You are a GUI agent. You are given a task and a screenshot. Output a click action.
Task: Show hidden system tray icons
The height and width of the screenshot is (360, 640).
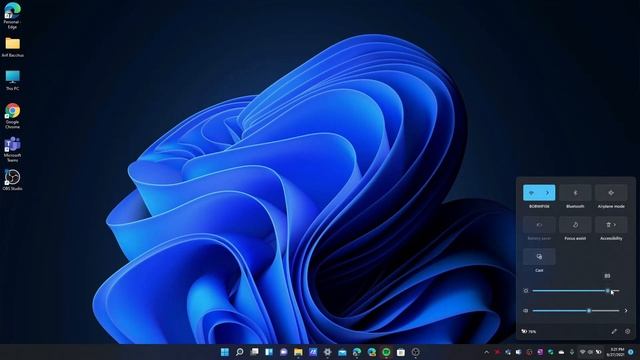(487, 352)
